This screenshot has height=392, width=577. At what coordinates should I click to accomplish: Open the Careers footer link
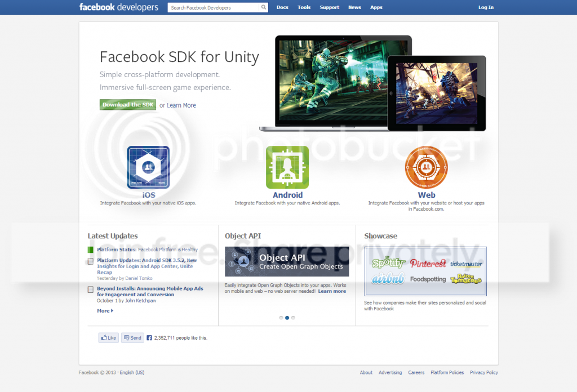[416, 372]
